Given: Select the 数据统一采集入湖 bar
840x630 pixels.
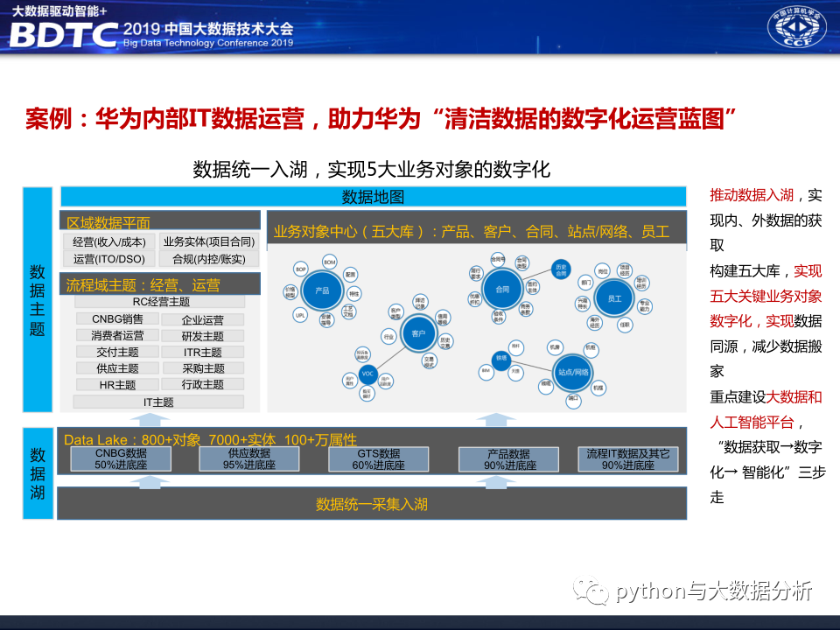Looking at the screenshot, I should point(372,504).
